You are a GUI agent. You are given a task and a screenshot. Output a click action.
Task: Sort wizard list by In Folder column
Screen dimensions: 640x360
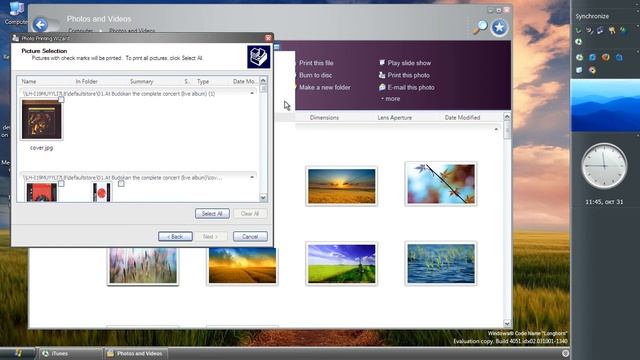[x=87, y=82]
